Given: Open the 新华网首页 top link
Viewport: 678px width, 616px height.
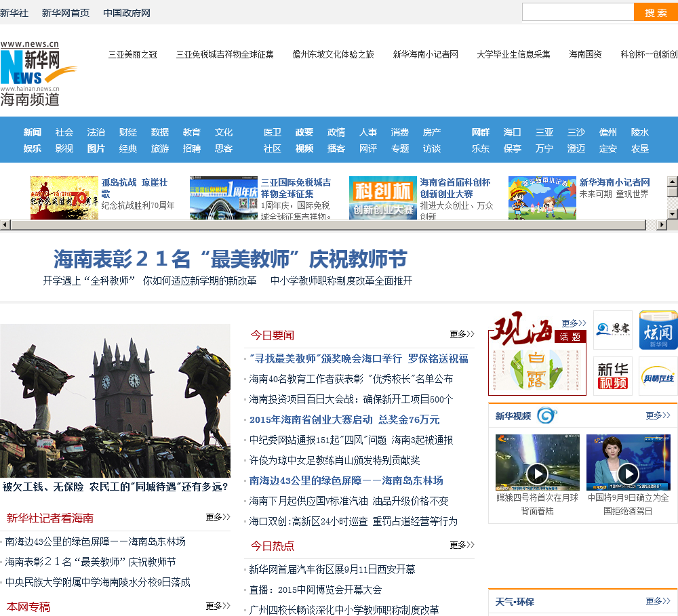Looking at the screenshot, I should [x=66, y=13].
